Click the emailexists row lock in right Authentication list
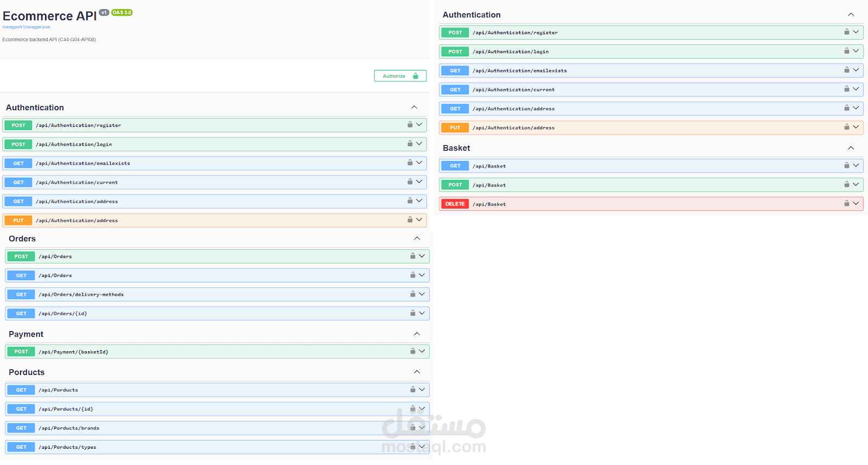 (x=847, y=70)
